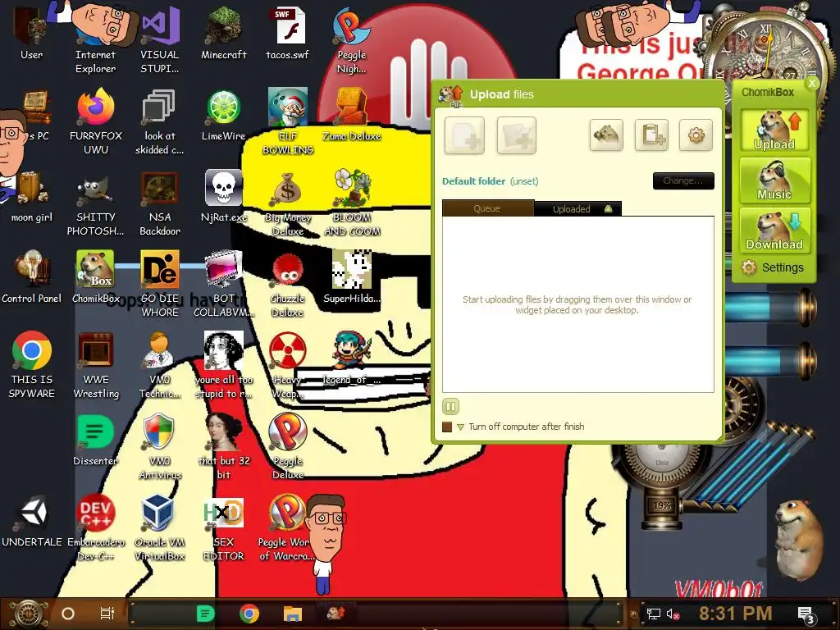Select the tacos.swf file icon
The height and width of the screenshot is (630, 840).
pyautogui.click(x=288, y=34)
